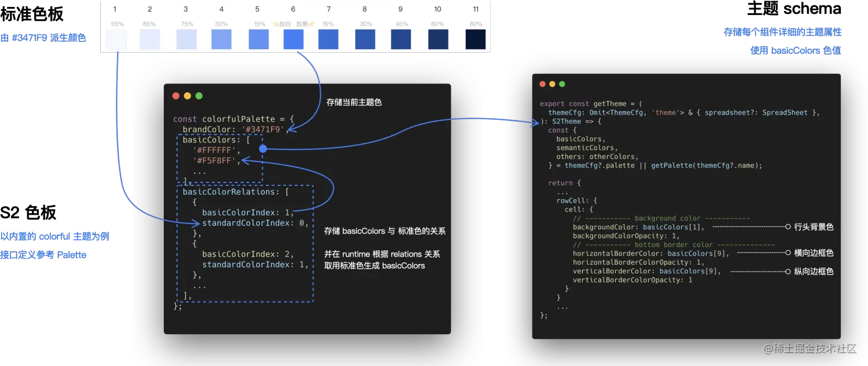The width and height of the screenshot is (868, 366).
Task: Click the yellow traffic light on the left code window
Action: 187,96
